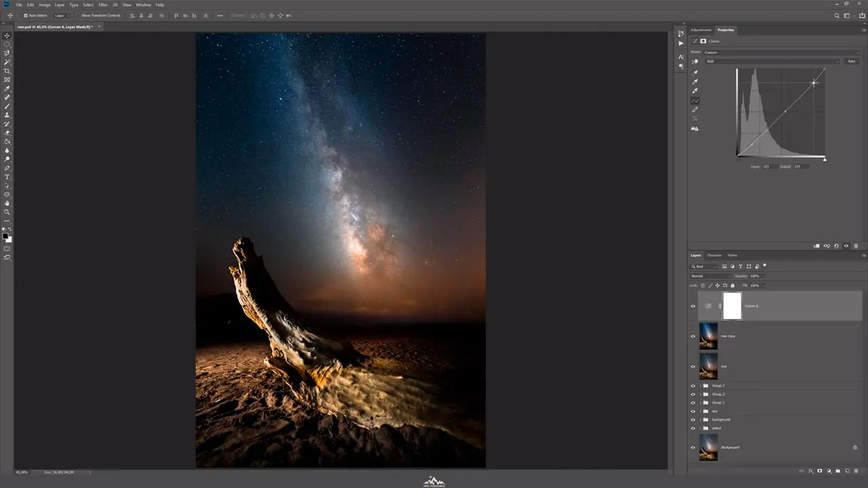Lock layer position with move lock icon
Viewport: 868px width, 488px height.
[x=717, y=285]
